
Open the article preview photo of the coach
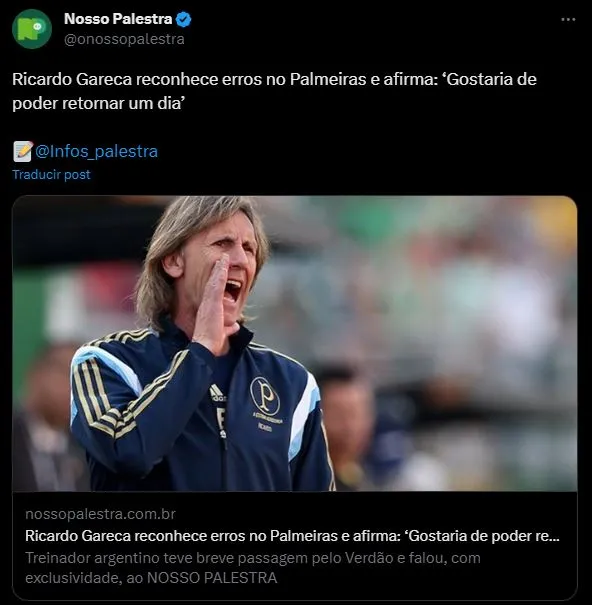tap(295, 343)
